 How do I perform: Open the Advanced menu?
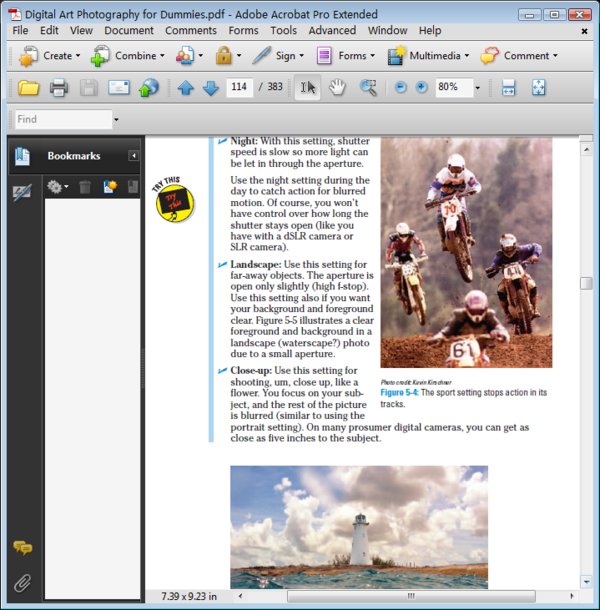[332, 30]
